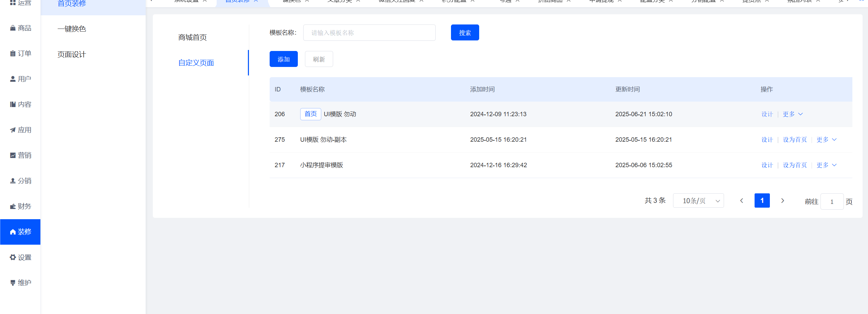Click the 营销 marketing chart icon

coord(13,156)
